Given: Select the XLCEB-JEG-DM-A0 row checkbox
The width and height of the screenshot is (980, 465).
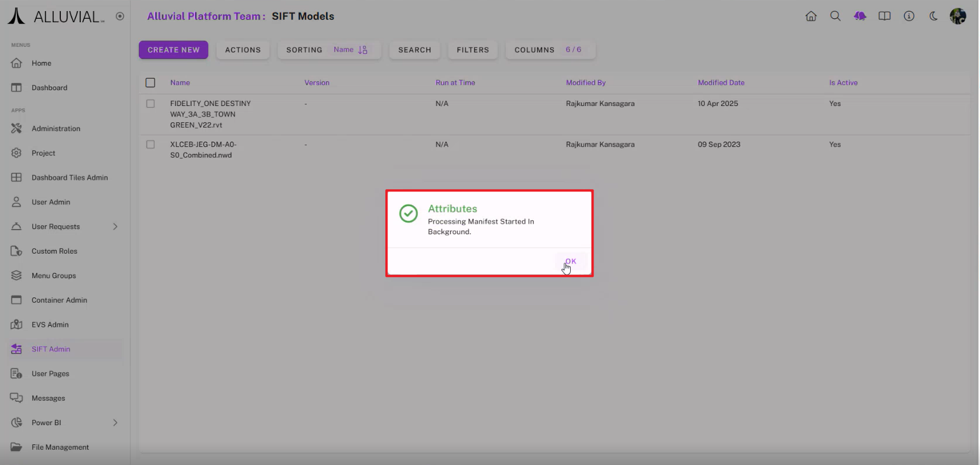Looking at the screenshot, I should (150, 145).
